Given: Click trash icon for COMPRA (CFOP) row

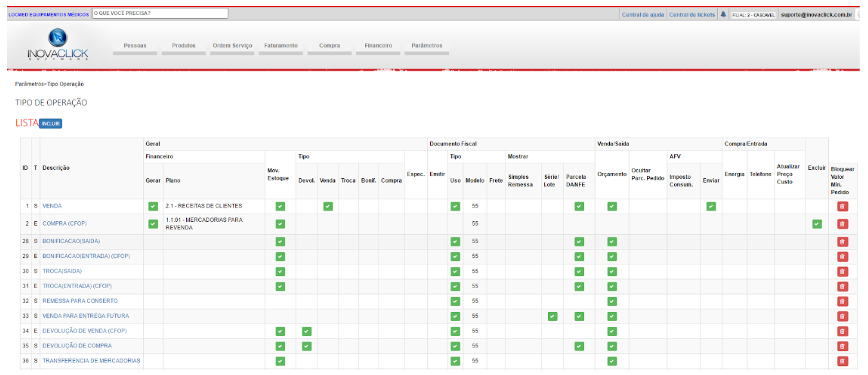Looking at the screenshot, I should tap(842, 224).
